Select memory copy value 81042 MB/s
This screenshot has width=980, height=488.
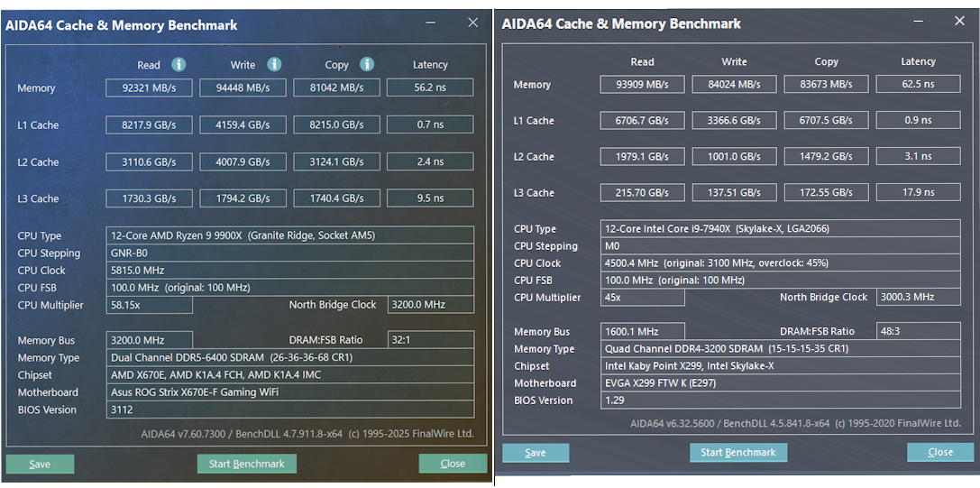[x=337, y=88]
